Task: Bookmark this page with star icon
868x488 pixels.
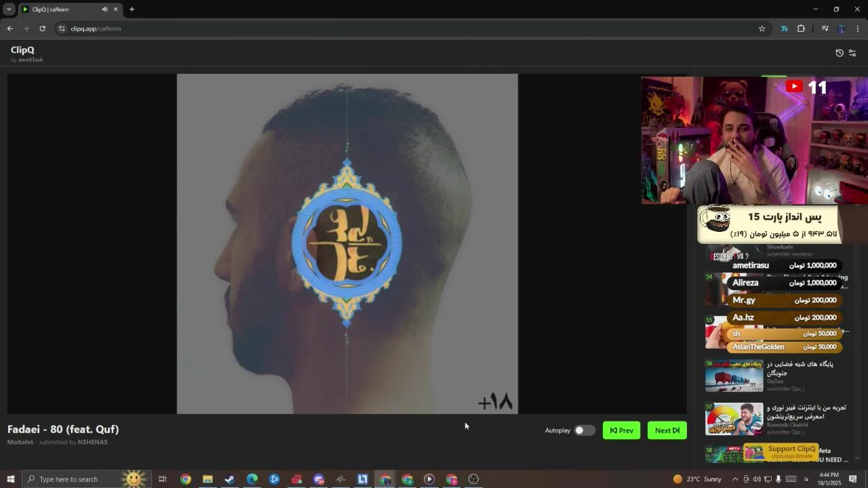Action: coord(762,28)
